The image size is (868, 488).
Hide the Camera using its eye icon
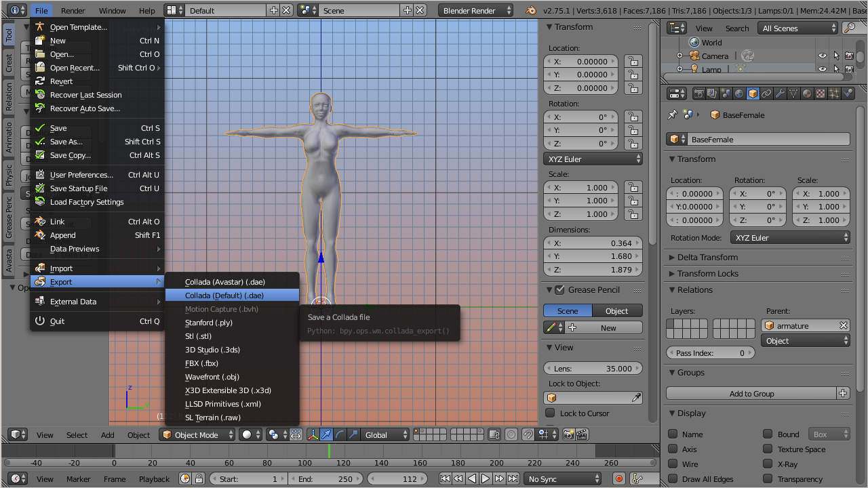click(822, 56)
